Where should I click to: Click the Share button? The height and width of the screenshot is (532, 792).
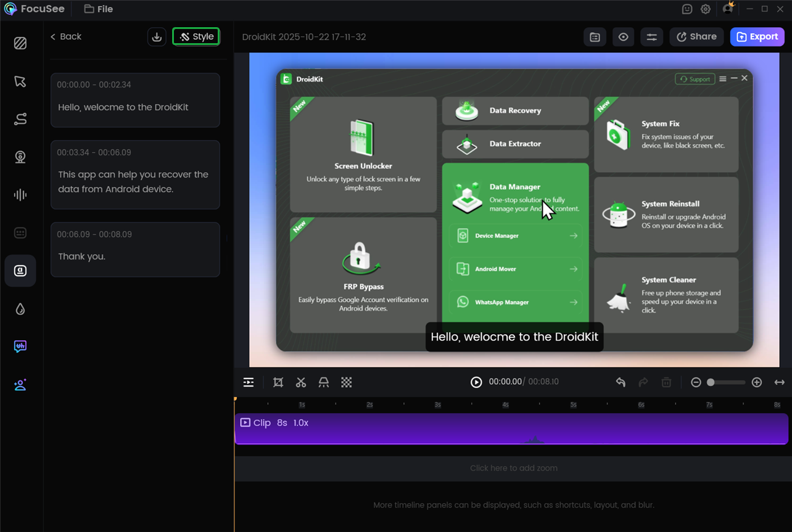[x=696, y=37]
